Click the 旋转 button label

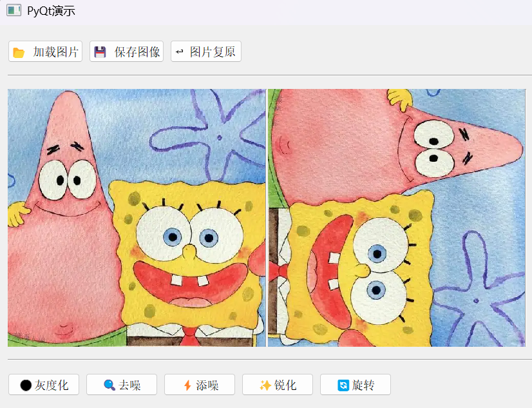tap(363, 385)
